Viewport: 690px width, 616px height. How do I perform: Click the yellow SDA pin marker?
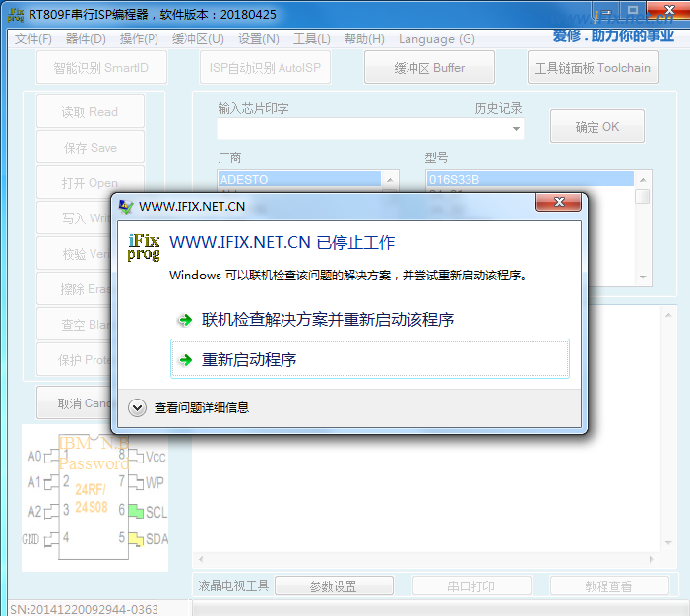(x=136, y=539)
